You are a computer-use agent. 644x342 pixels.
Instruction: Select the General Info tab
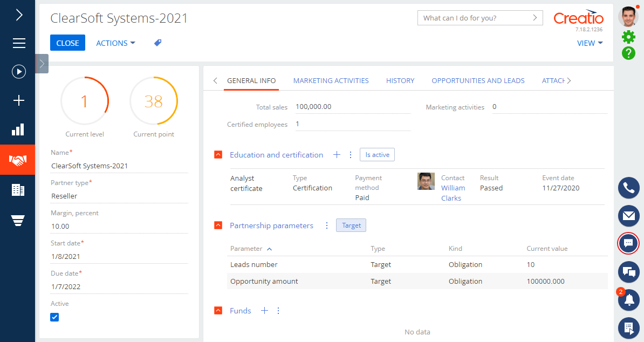tap(251, 81)
